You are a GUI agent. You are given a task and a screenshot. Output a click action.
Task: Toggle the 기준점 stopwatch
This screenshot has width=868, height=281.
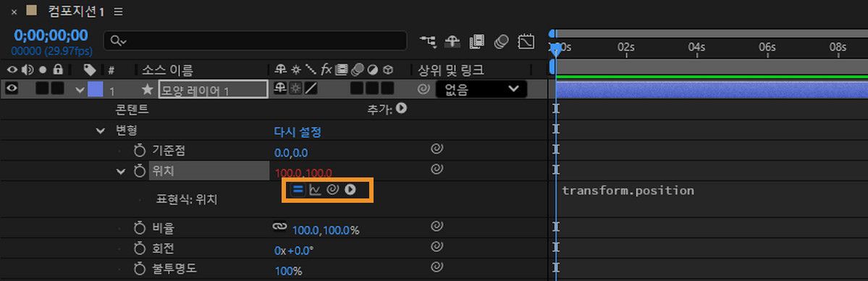coord(140,150)
